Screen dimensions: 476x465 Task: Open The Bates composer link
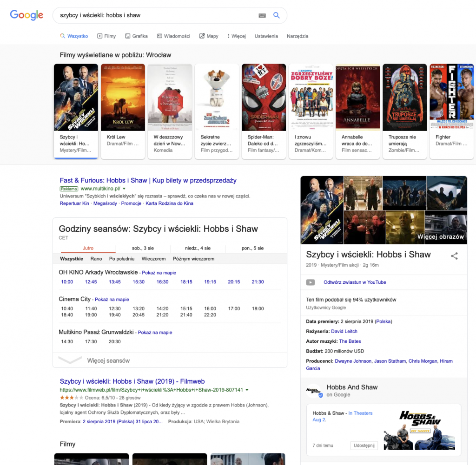(350, 341)
